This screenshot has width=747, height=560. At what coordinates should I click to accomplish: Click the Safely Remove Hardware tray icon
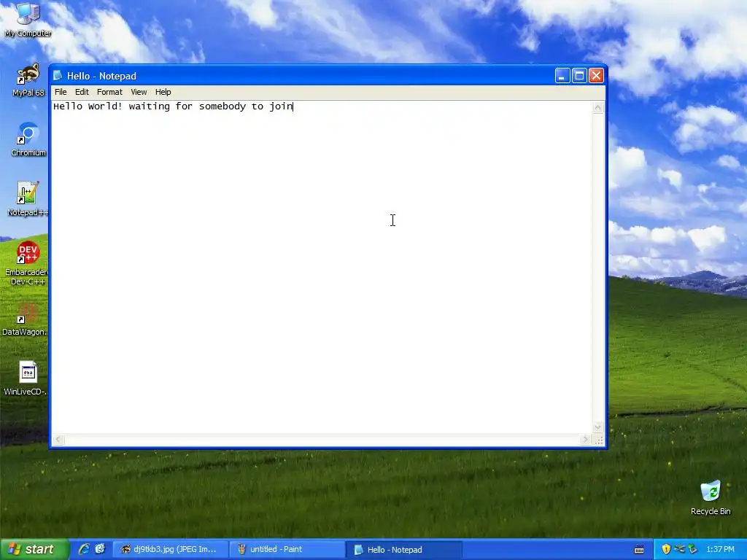(692, 549)
